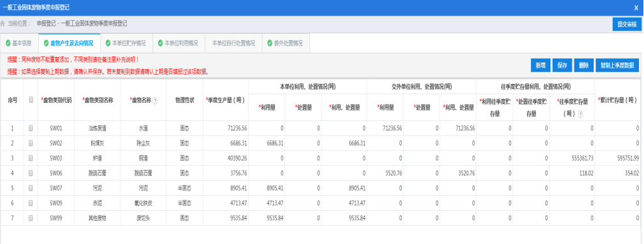The width and height of the screenshot is (644, 244).
Task: Check the checkbox for row SW99
Action: click(31, 218)
